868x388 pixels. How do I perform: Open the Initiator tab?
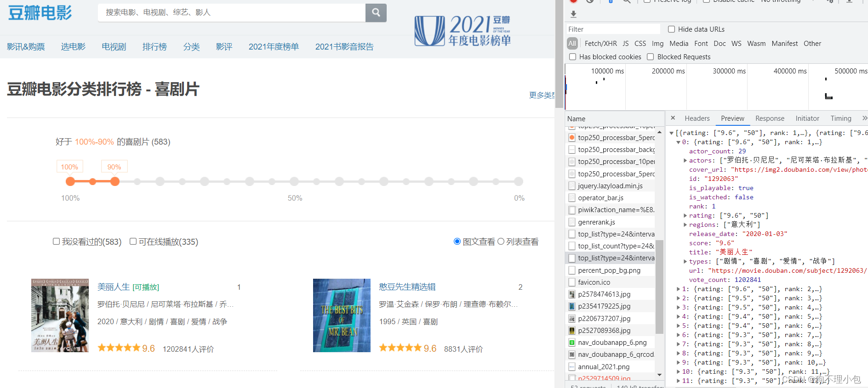807,118
